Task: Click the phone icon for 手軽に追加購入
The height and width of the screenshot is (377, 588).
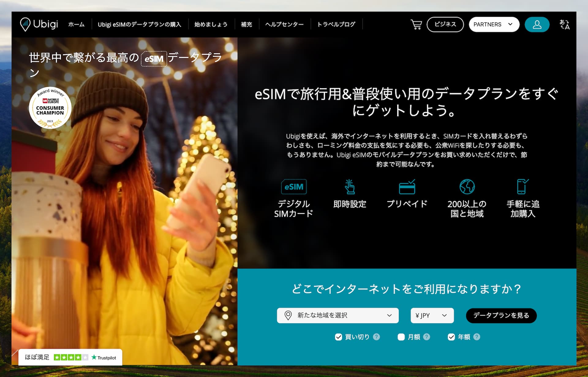Action: point(522,187)
